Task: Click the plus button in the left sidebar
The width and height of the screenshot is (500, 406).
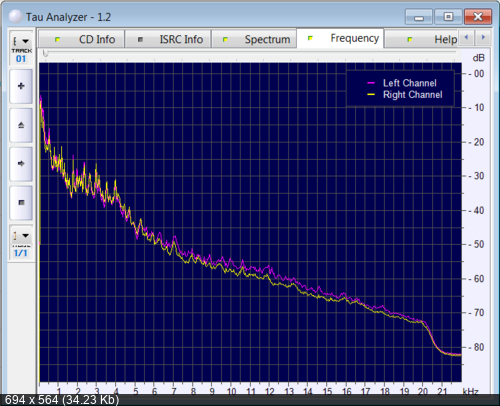Action: tap(21, 86)
